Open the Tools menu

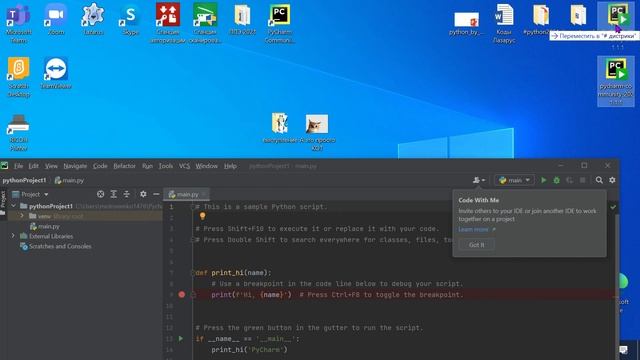click(165, 166)
